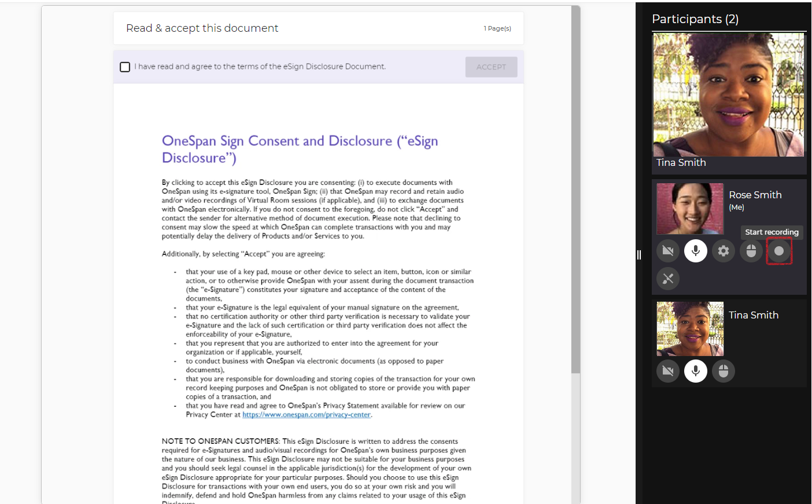Click the "Rose Smith" name label
Viewport: 812px width, 504px height.
pyautogui.click(x=755, y=195)
